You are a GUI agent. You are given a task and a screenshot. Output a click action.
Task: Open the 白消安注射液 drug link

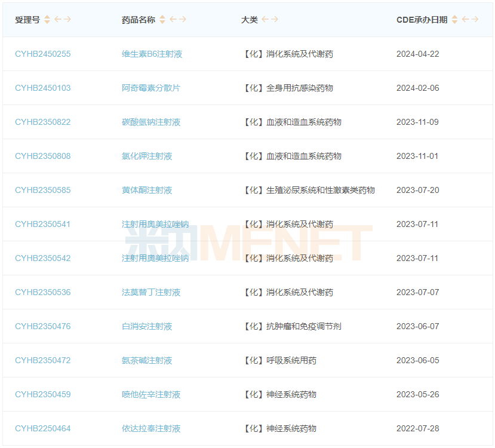pyautogui.click(x=147, y=327)
